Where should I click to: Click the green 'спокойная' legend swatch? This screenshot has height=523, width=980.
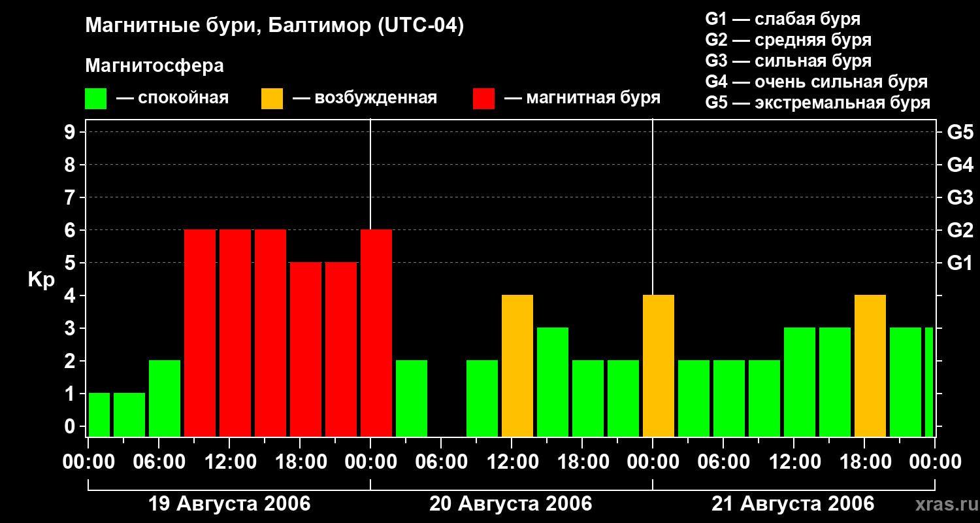point(96,99)
